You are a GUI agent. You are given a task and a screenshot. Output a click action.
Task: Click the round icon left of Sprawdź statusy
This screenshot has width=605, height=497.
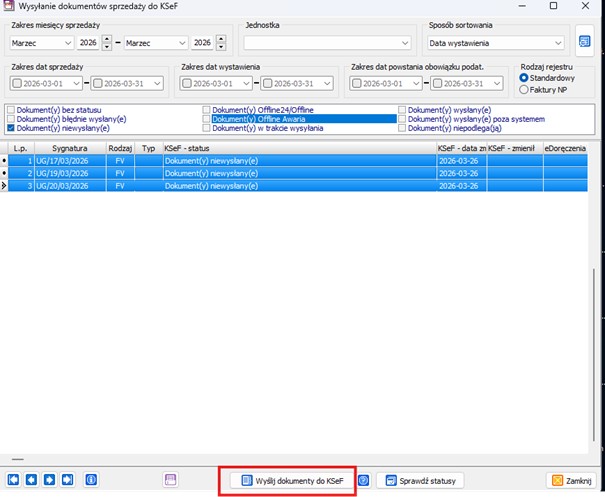pos(365,480)
